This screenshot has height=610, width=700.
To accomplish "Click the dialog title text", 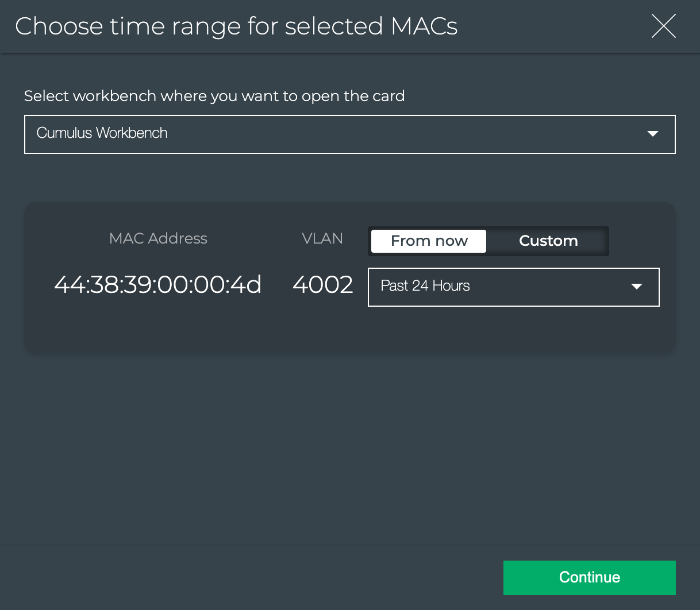I will click(x=236, y=26).
